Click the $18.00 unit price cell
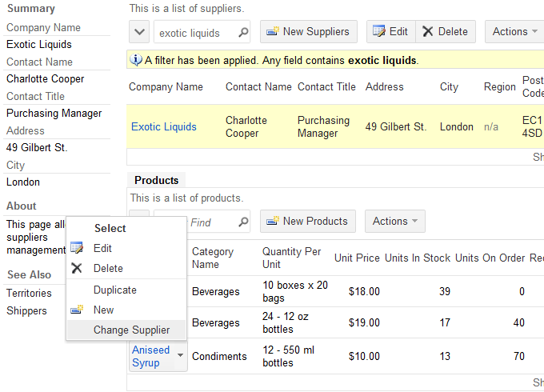This screenshot has height=392, width=544. [364, 291]
